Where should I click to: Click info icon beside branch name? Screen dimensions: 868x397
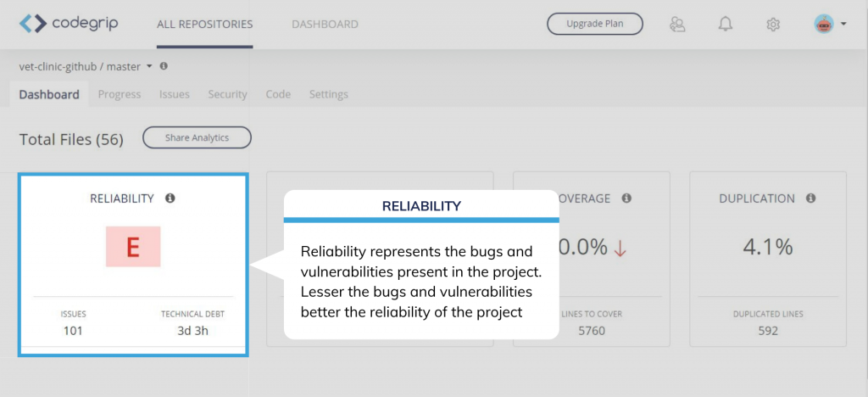tap(164, 65)
